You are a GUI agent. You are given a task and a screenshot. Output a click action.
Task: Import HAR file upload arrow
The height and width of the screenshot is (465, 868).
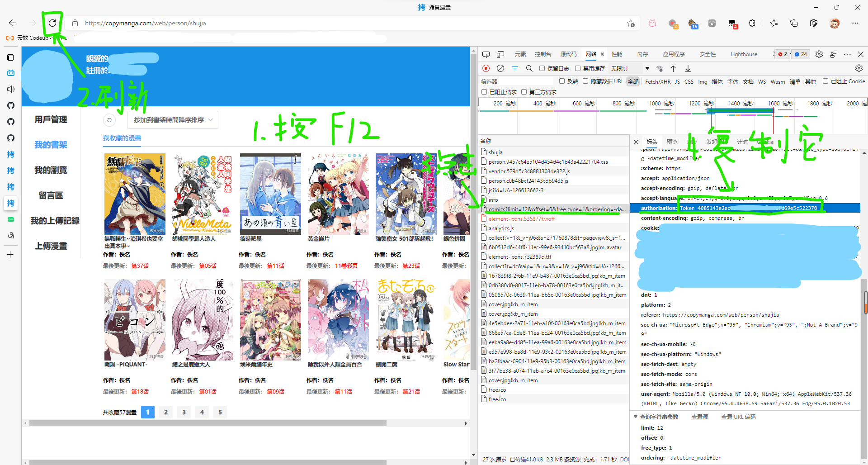click(x=673, y=68)
